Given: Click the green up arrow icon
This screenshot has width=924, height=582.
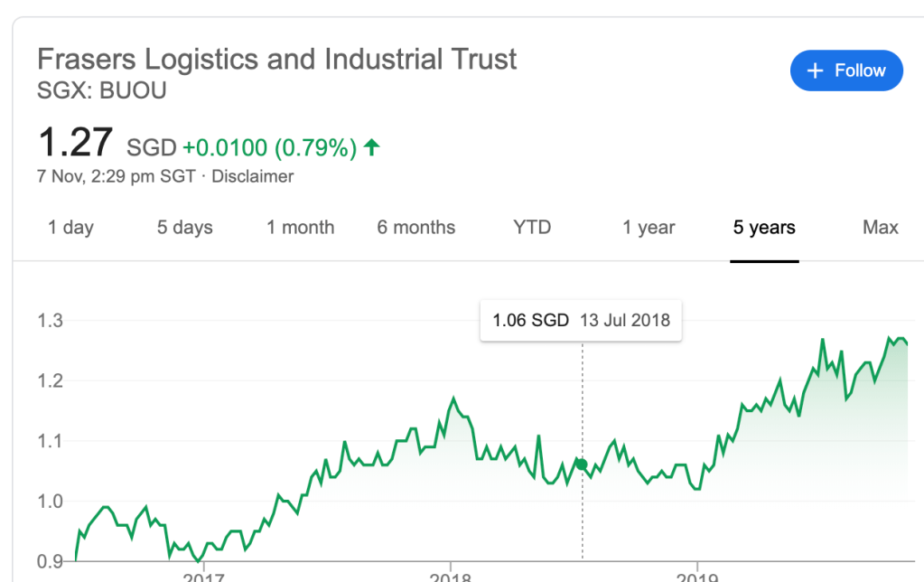Looking at the screenshot, I should (371, 147).
